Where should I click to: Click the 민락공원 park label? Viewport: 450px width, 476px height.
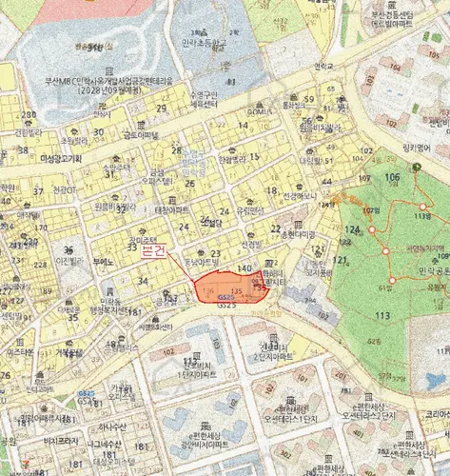click(434, 271)
